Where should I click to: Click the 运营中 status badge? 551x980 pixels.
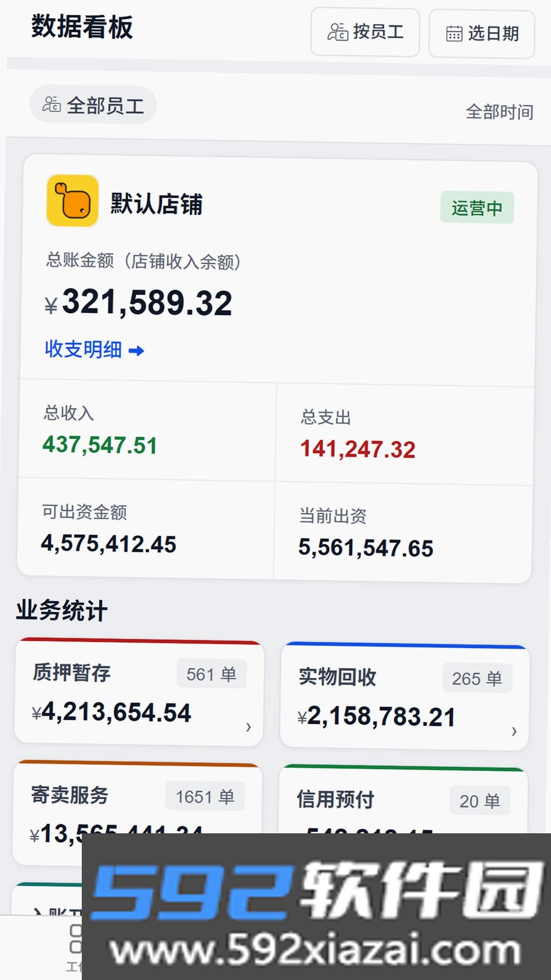click(477, 208)
